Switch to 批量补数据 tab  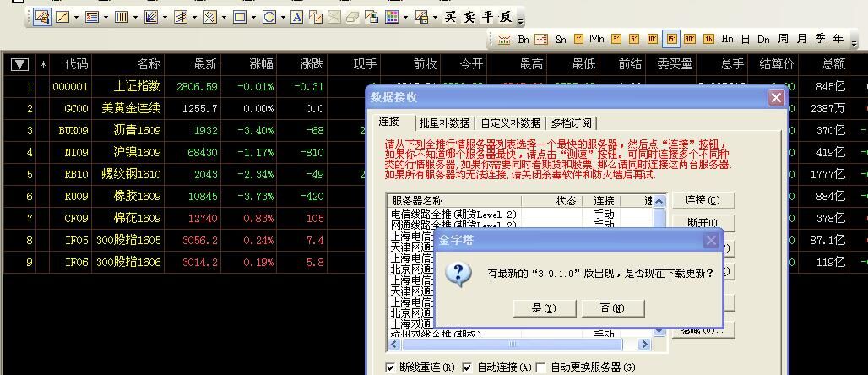[442, 122]
